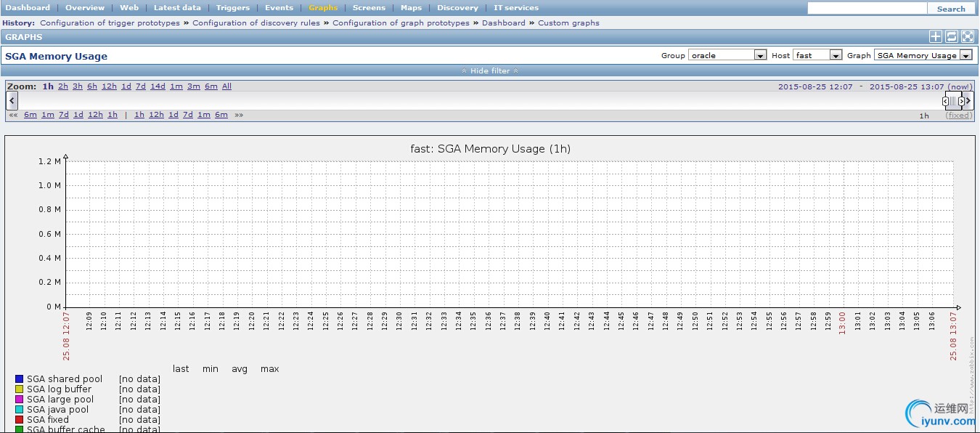Set zoom to 3h
This screenshot has width=980, height=433.
pyautogui.click(x=78, y=86)
